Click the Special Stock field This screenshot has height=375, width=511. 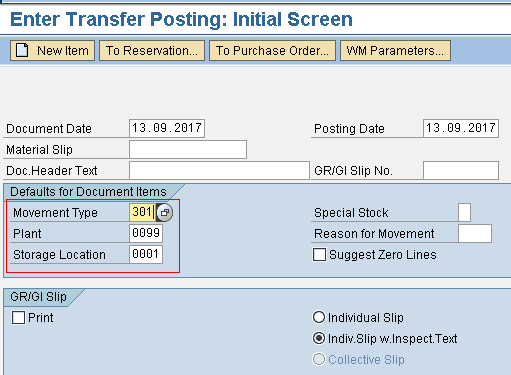[x=465, y=212]
